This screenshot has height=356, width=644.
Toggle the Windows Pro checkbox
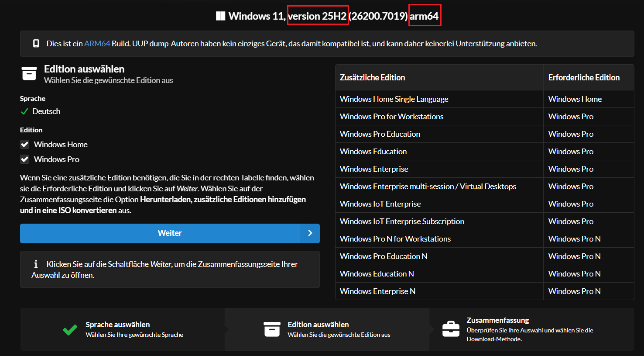coord(25,159)
